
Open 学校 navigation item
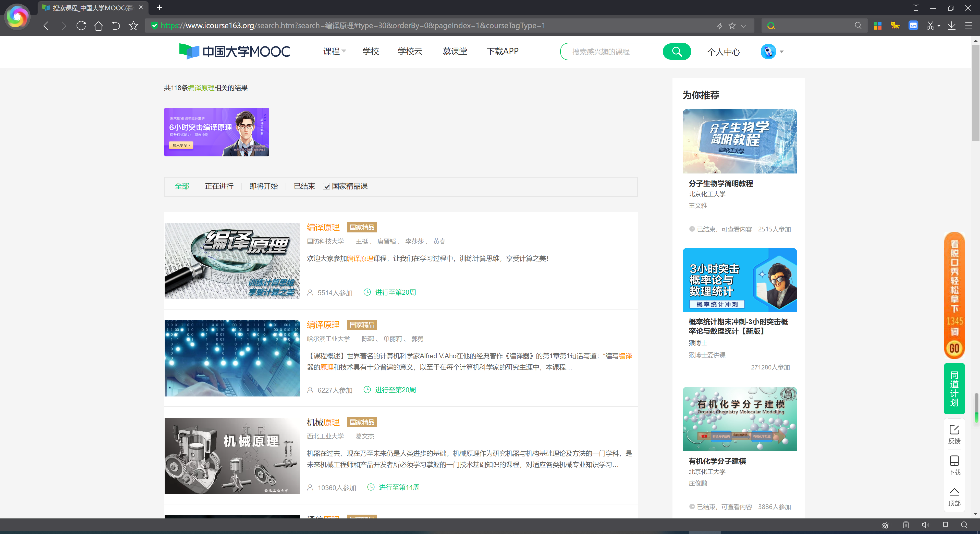(371, 51)
